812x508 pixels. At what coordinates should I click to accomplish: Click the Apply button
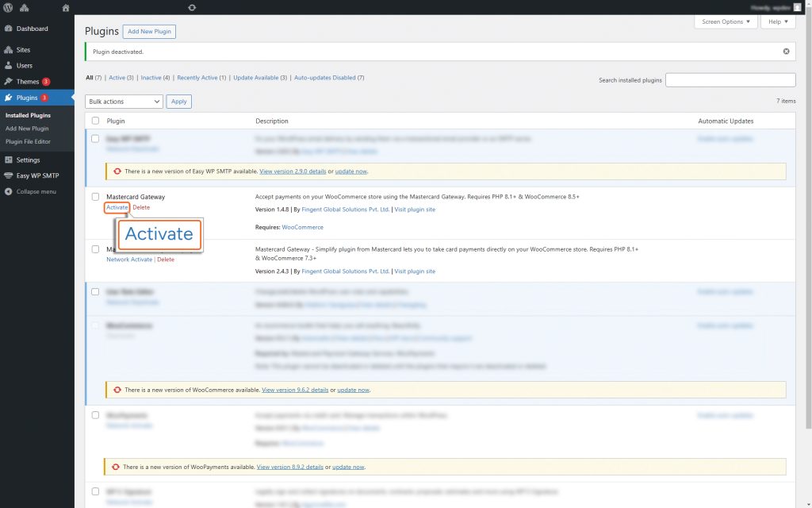[178, 102]
